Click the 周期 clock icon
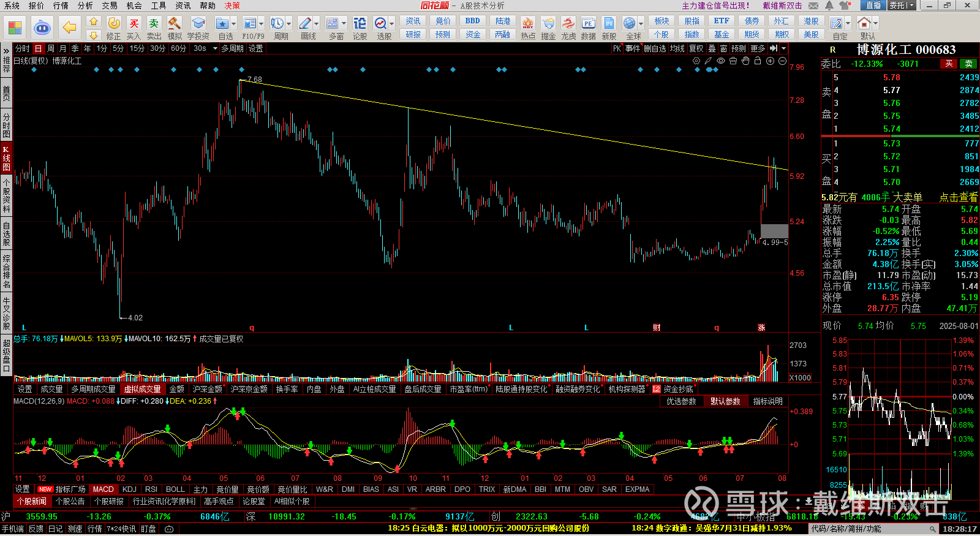The height and width of the screenshot is (536, 980). coord(277,23)
